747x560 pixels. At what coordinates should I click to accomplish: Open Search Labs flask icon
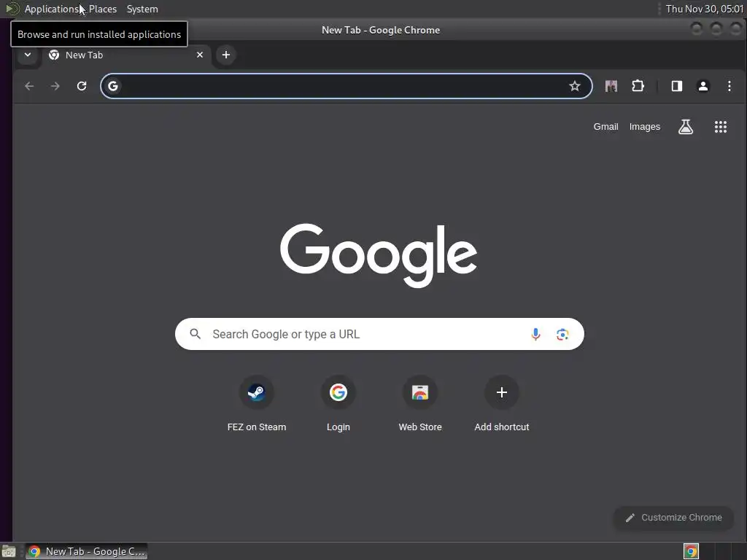(x=686, y=127)
